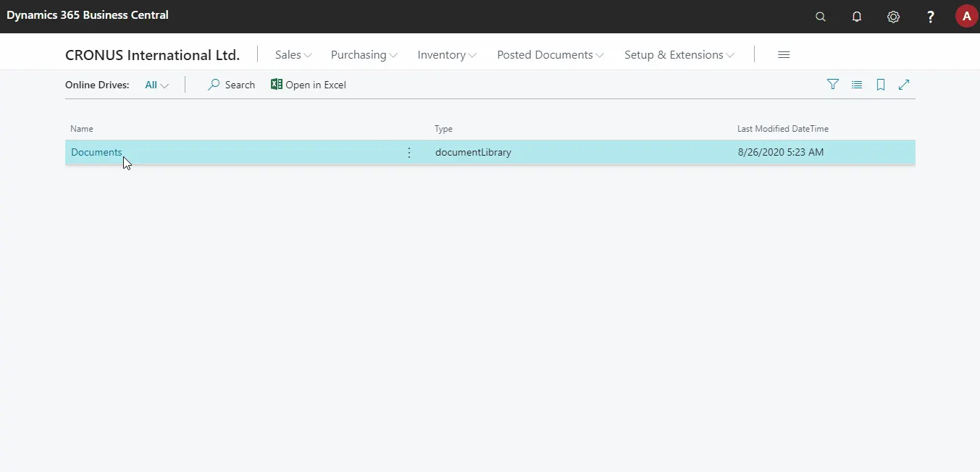Go to CRONUS International Ltd. home

point(152,55)
